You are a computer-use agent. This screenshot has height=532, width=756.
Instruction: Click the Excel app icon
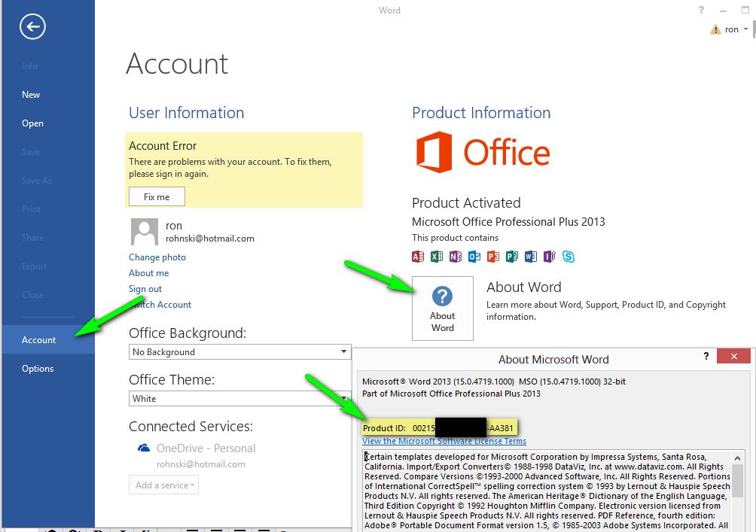437,257
